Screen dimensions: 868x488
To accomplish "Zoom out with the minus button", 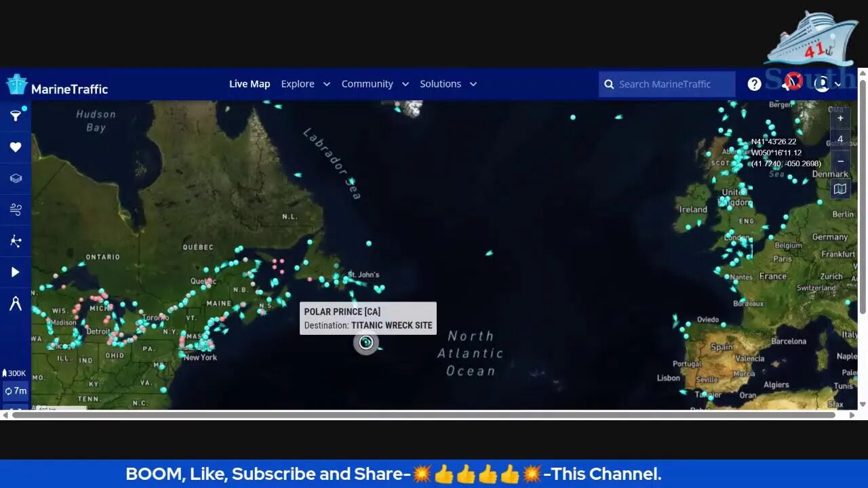I will click(840, 161).
